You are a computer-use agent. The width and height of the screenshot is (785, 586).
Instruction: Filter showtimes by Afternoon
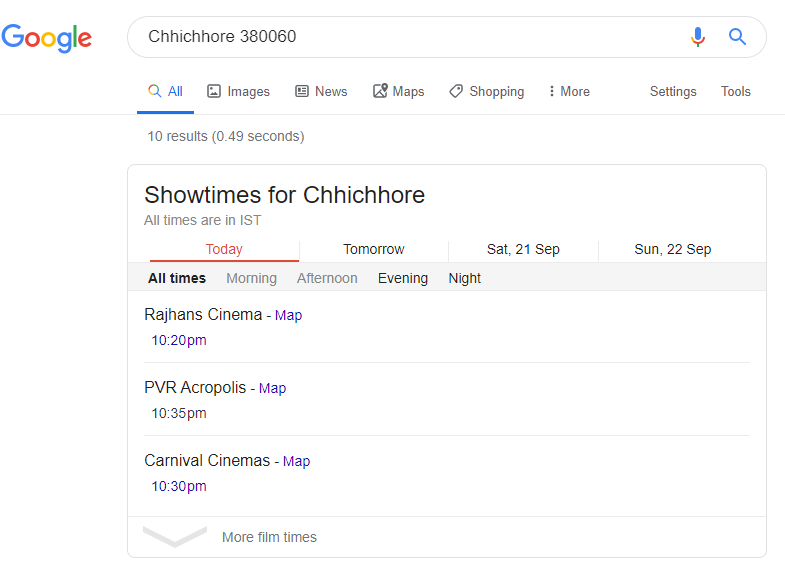[327, 278]
